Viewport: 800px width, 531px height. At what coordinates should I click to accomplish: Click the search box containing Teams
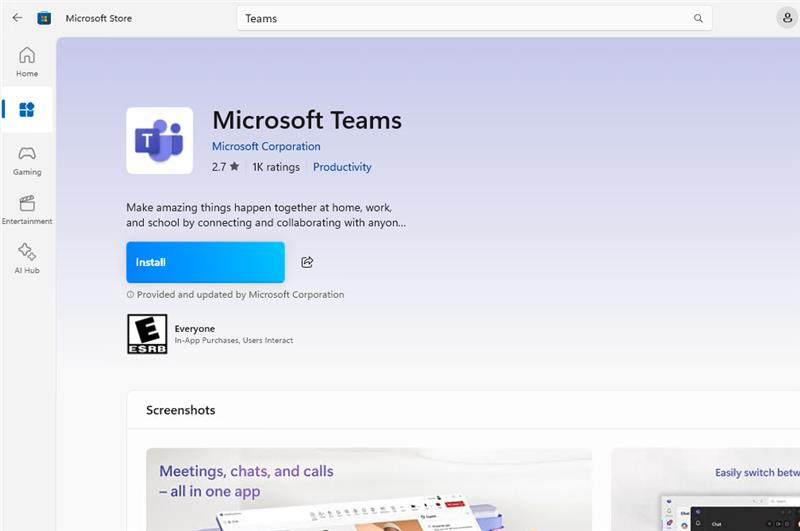click(474, 18)
